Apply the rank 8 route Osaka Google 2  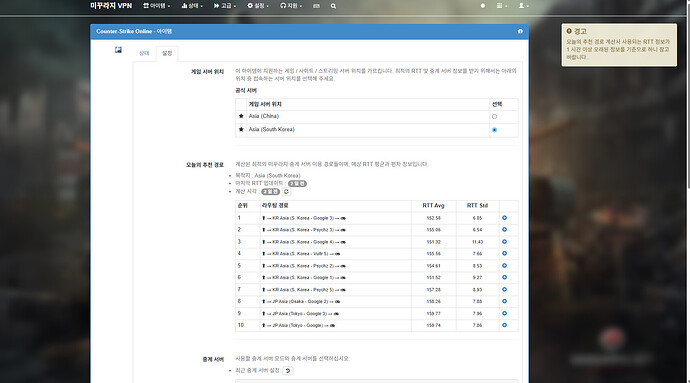504,302
